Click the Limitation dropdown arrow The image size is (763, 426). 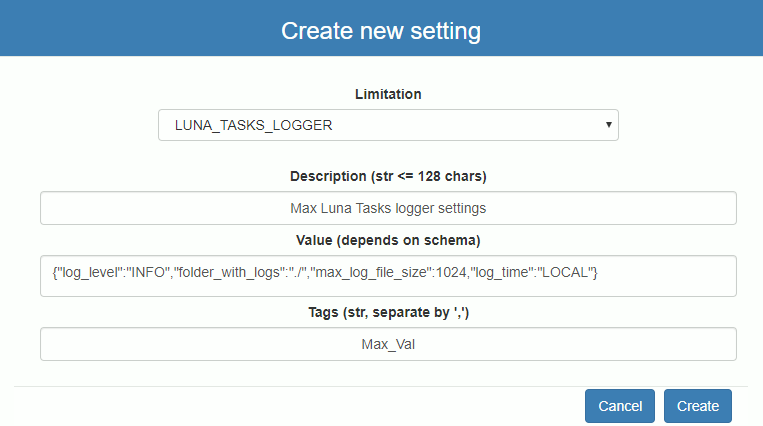pos(608,126)
